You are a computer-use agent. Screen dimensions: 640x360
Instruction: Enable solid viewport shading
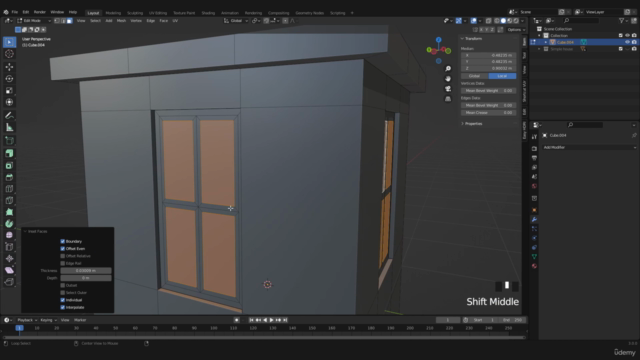click(503, 20)
